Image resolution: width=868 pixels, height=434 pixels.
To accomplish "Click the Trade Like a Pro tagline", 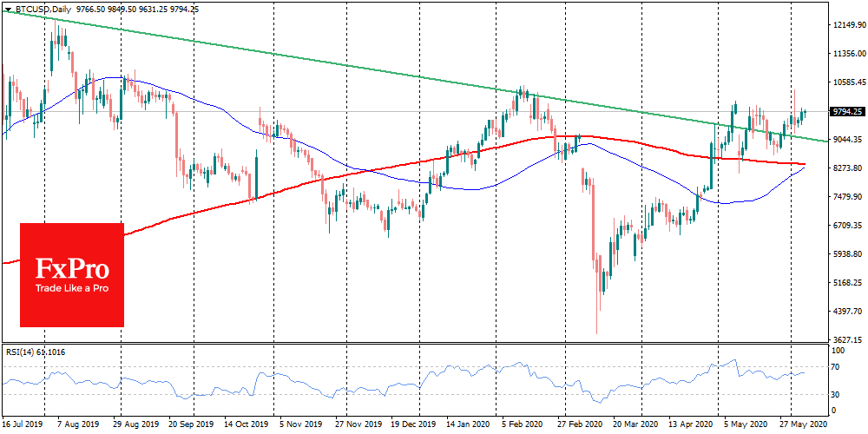I will click(71, 289).
